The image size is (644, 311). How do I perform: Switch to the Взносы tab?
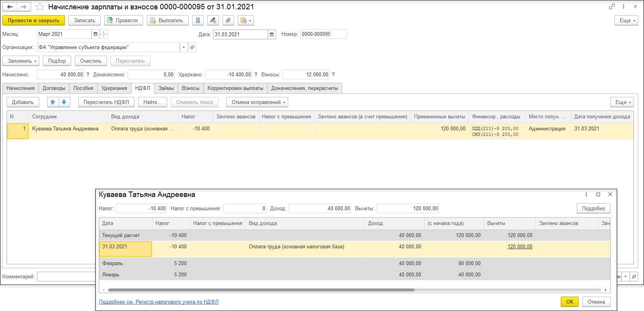(x=191, y=88)
